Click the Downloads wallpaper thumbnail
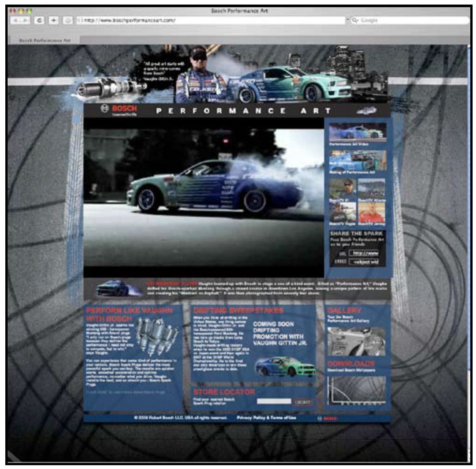Screen dimensions: 476x469 coord(357,391)
